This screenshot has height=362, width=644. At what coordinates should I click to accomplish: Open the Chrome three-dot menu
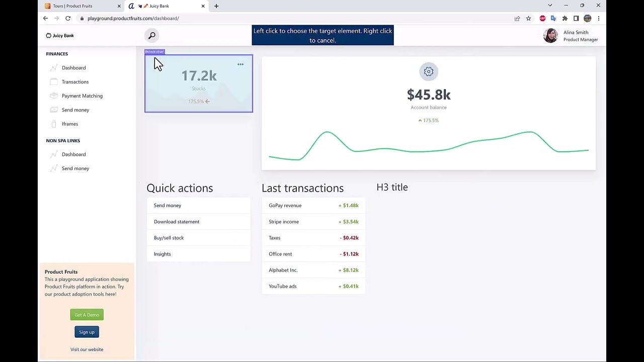coord(598,19)
